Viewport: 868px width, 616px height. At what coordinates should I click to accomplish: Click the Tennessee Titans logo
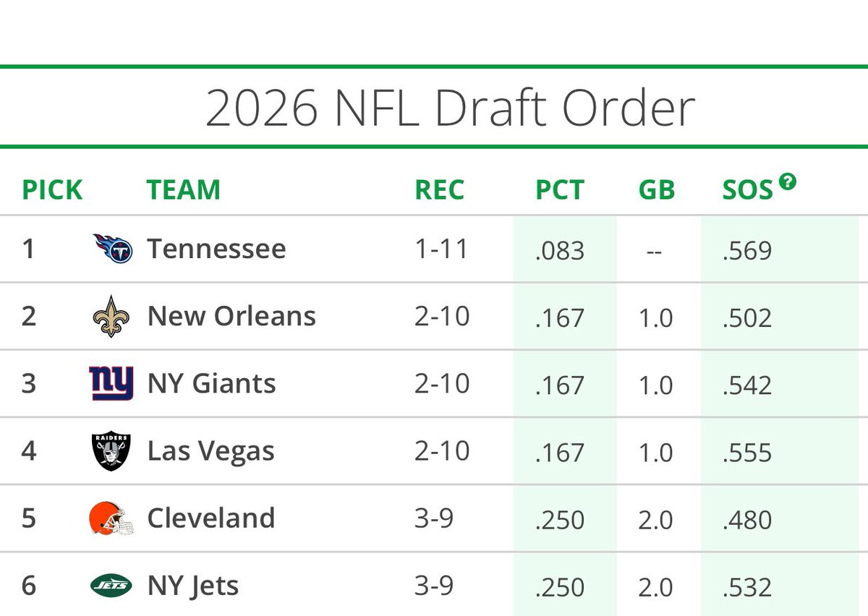pos(113,249)
